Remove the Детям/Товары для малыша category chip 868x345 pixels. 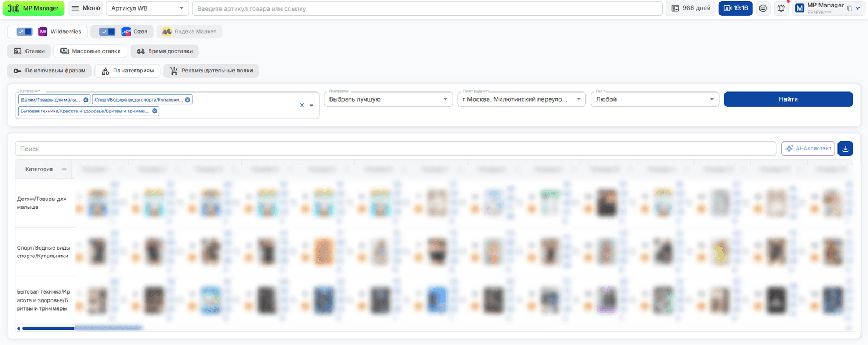coord(86,99)
